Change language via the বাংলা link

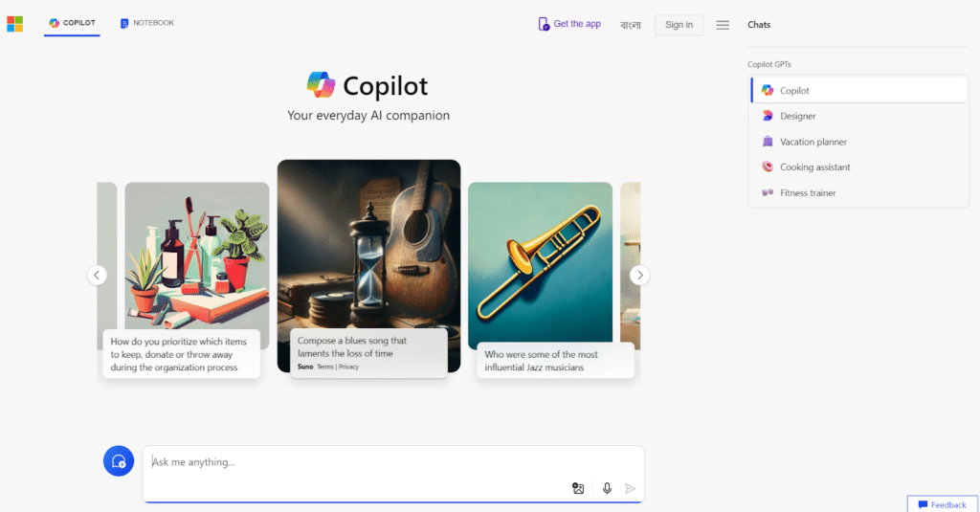click(x=630, y=24)
